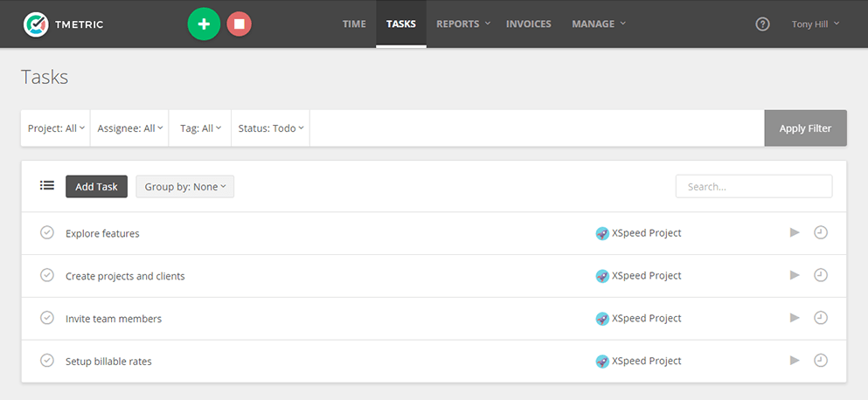
Task: Open the Reports menu
Action: 462,24
